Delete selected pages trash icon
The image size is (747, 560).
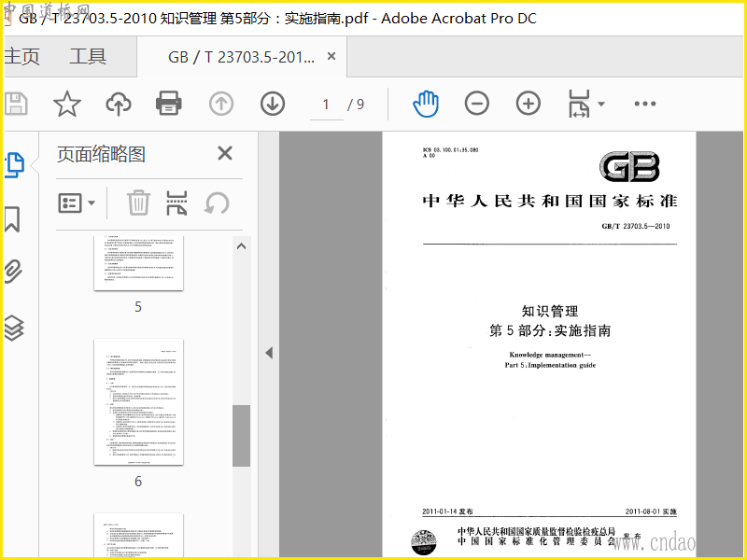tap(138, 203)
